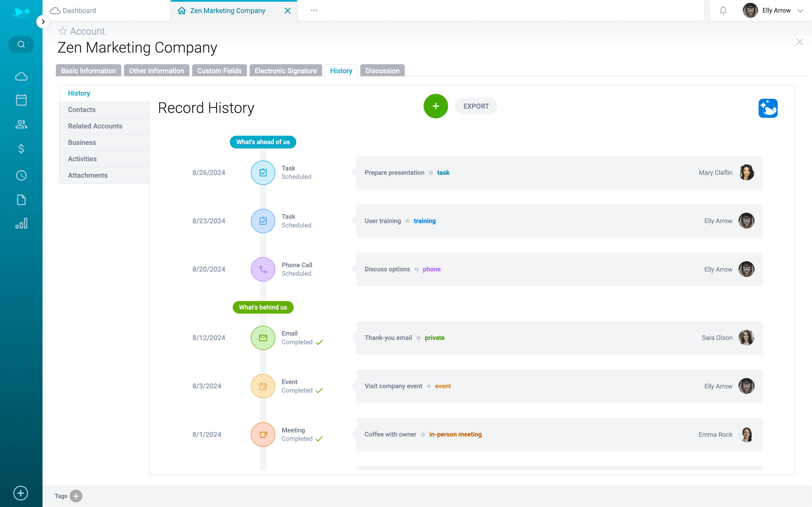
Task: Click the 'in-person meeting' tag link
Action: pyautogui.click(x=455, y=434)
